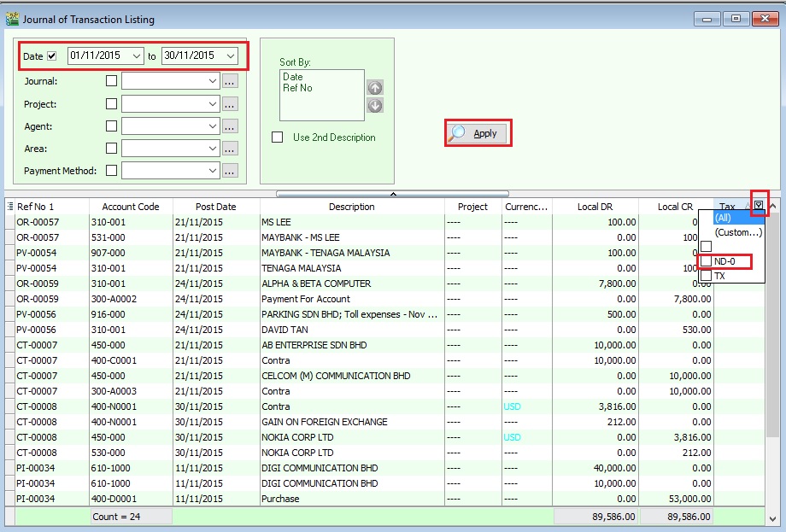Open the Project lookup via its ellipsis icon
786x532 pixels.
pyautogui.click(x=228, y=102)
